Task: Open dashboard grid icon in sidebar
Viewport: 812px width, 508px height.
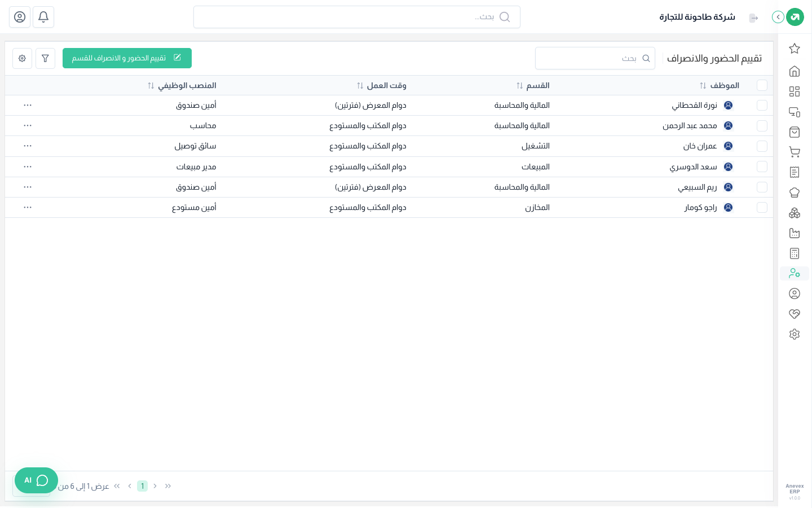Action: coord(795,91)
